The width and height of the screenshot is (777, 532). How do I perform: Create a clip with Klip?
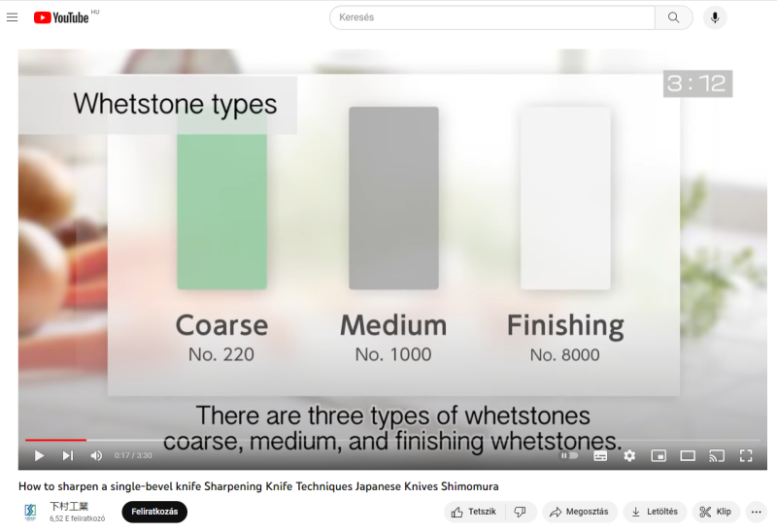(716, 512)
